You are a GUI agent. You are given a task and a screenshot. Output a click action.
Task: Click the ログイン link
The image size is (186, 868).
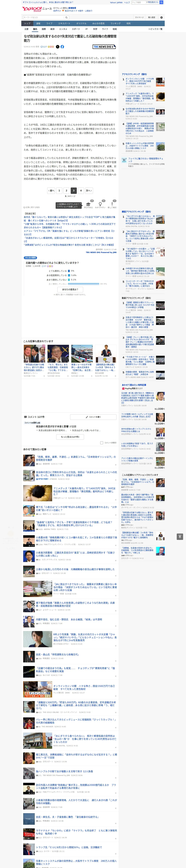point(57,11)
